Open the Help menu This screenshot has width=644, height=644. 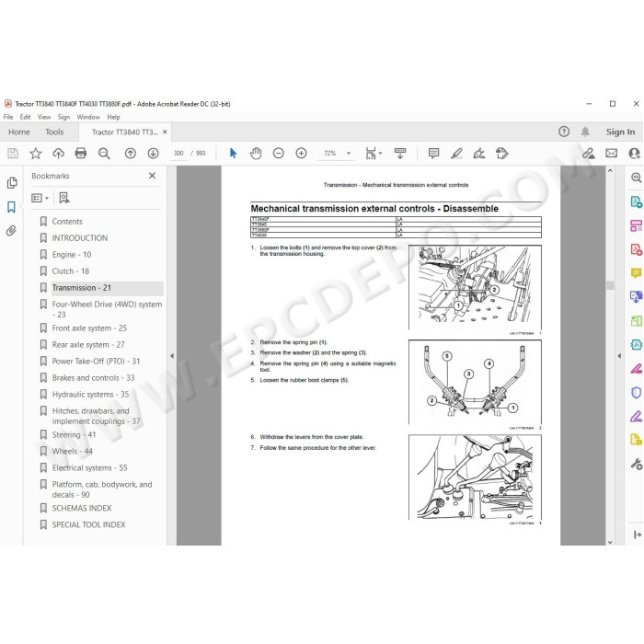click(113, 117)
